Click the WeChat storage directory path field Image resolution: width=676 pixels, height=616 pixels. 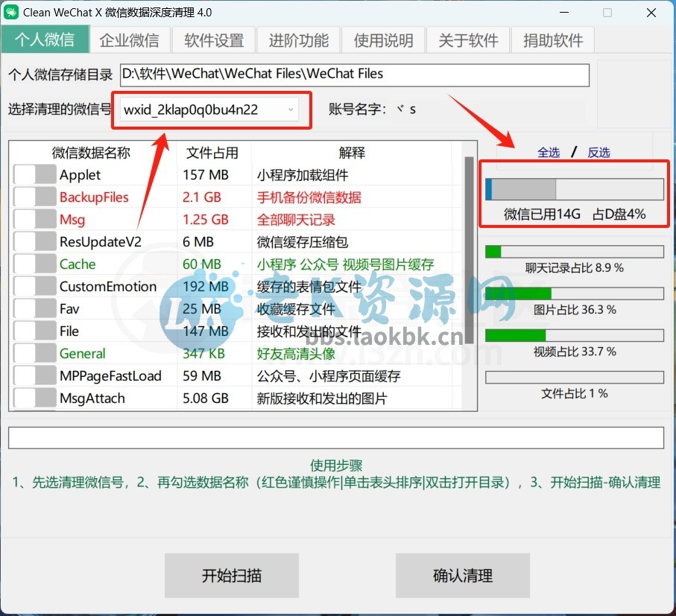point(354,75)
